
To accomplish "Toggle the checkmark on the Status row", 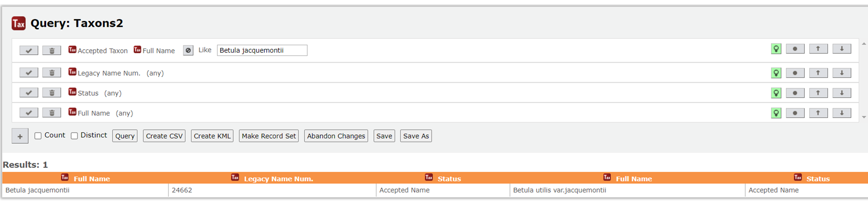I will (28, 92).
